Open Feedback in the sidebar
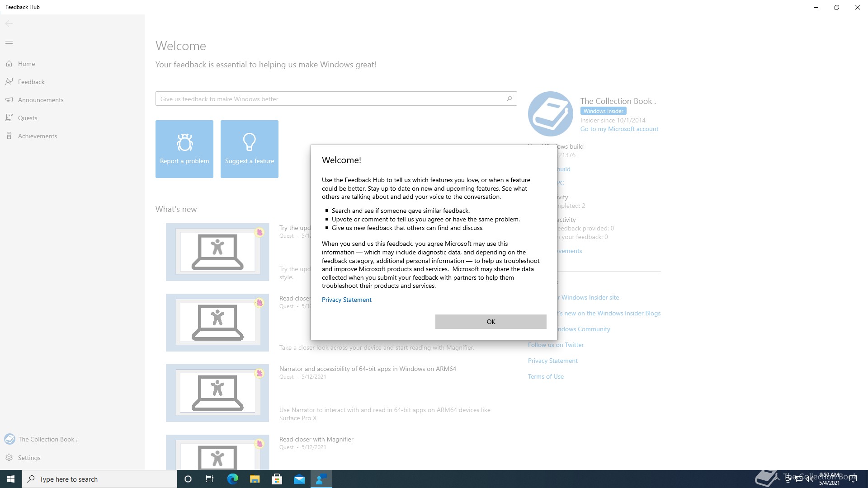 pos(72,82)
